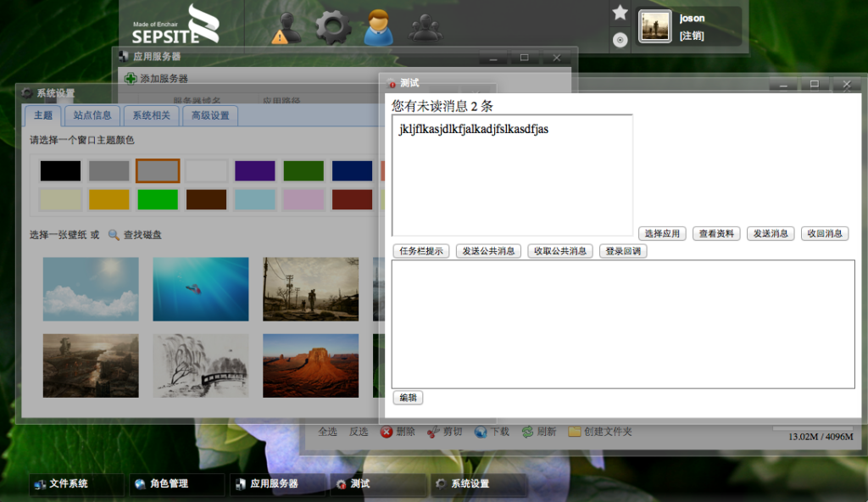Click the 编辑 button
The width and height of the screenshot is (868, 502).
[408, 398]
